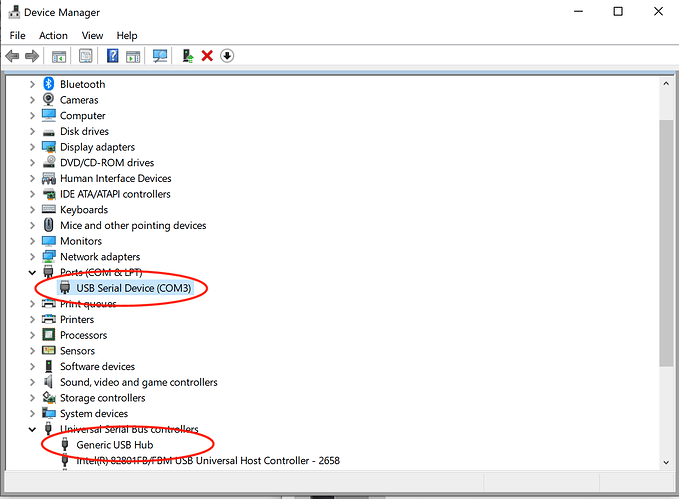Click the Bluetooth category icon
The image size is (679, 499).
[48, 84]
